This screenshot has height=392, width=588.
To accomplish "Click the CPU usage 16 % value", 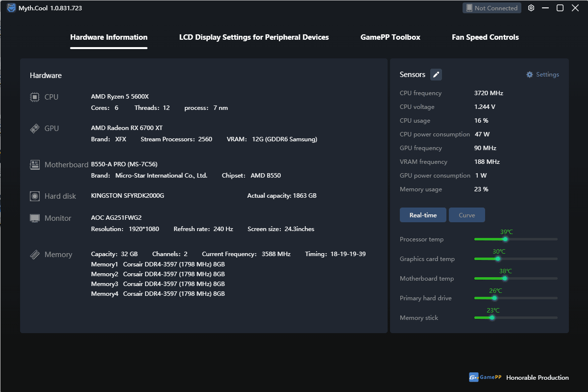I will click(481, 121).
